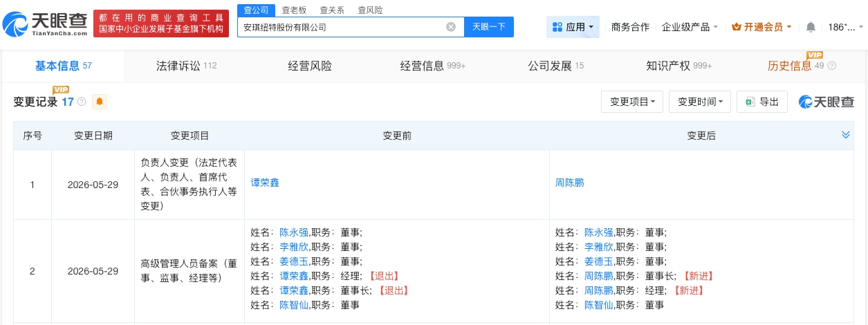Select the 经营信息 999+ tab
Viewport: 868px width, 325px height.
click(x=433, y=66)
